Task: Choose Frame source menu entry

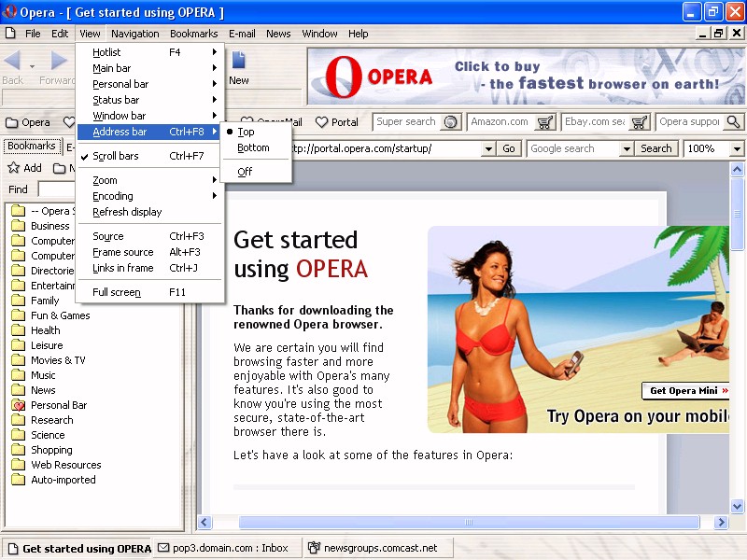Action: pos(149,252)
